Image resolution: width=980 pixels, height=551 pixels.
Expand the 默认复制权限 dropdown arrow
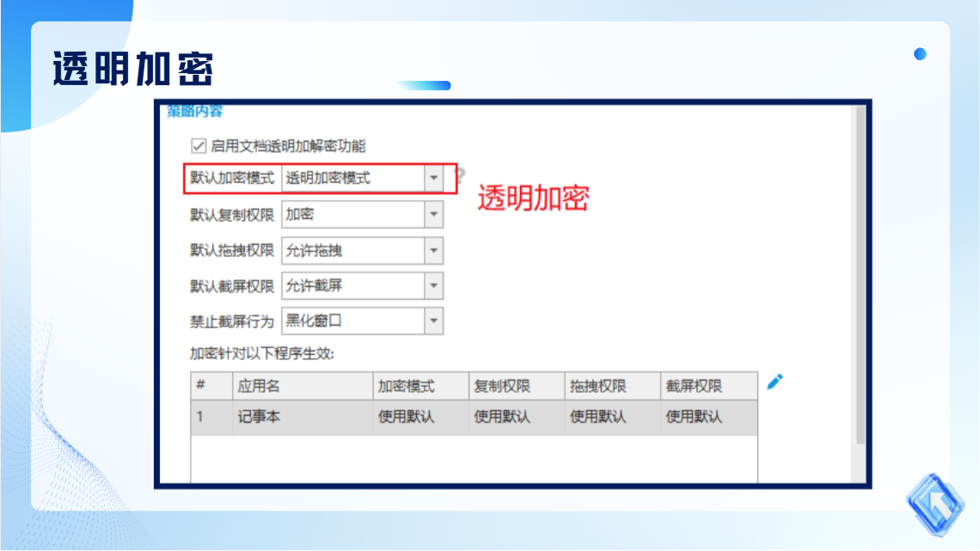434,215
